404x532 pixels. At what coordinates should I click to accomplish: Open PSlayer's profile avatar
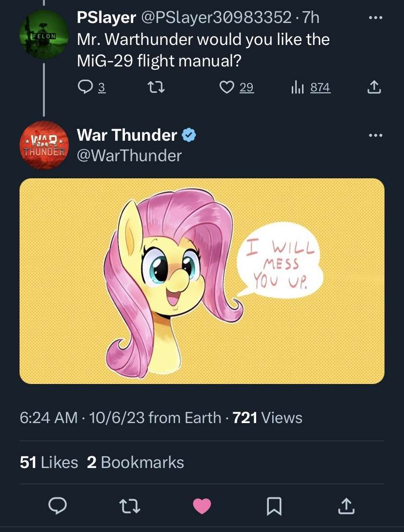coord(44,35)
